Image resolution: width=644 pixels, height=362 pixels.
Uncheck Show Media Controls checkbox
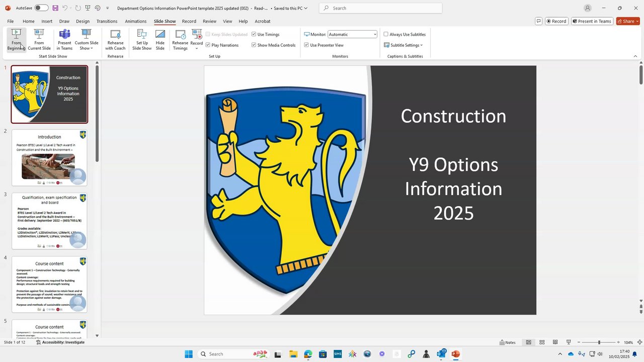point(254,45)
